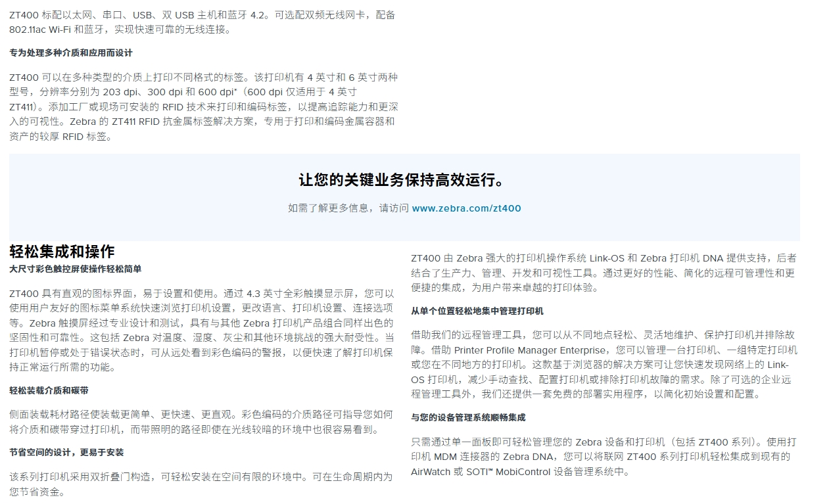Screen dimensions: 829x504
Task: Click the paragraph starting ZT400 由 Zebra 强大的打印机操作系统
Action: click(x=604, y=273)
